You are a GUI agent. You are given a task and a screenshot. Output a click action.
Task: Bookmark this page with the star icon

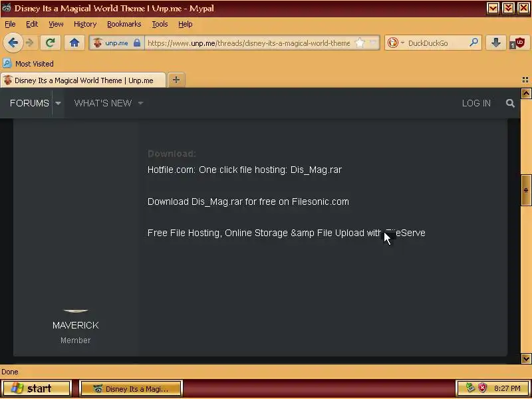360,43
